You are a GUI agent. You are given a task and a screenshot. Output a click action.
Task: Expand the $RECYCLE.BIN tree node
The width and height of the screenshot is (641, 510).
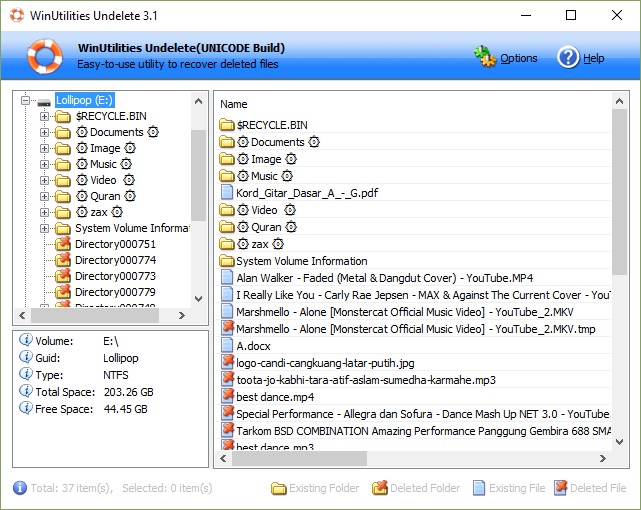coord(44,116)
